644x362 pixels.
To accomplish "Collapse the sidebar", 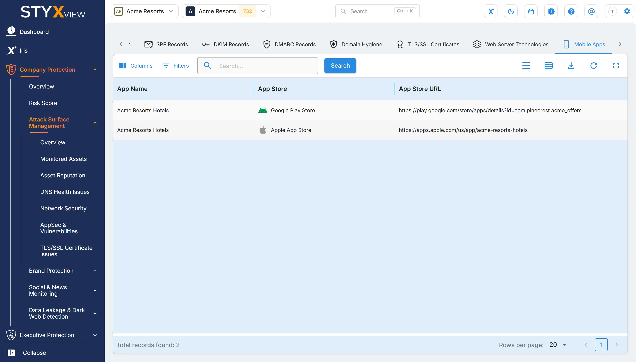I will pos(27,353).
